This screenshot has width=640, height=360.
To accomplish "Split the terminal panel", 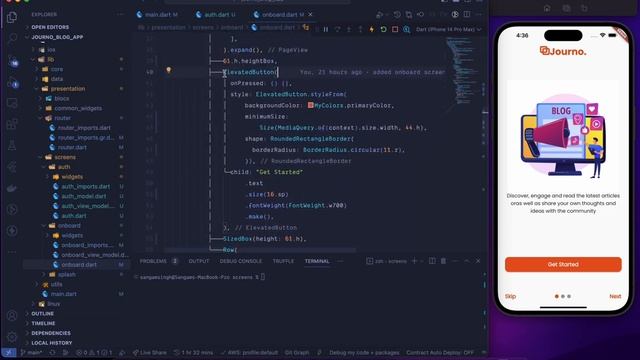I will (432, 261).
